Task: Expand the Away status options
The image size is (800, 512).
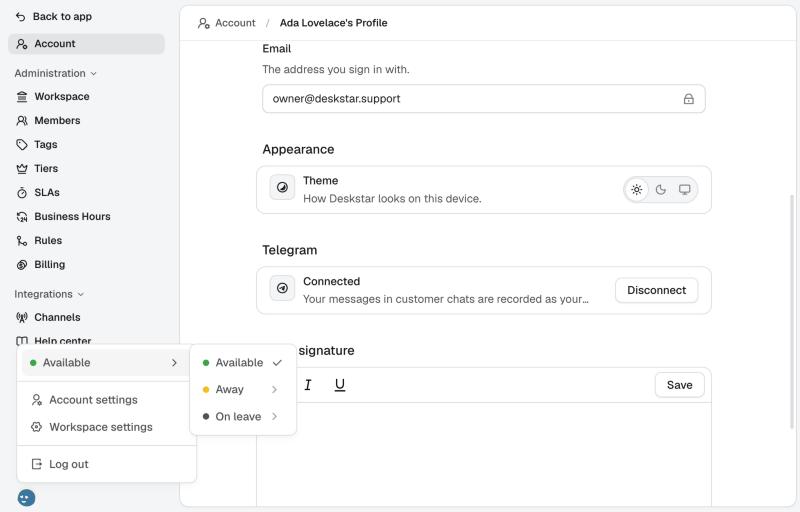Action: [x=243, y=390]
